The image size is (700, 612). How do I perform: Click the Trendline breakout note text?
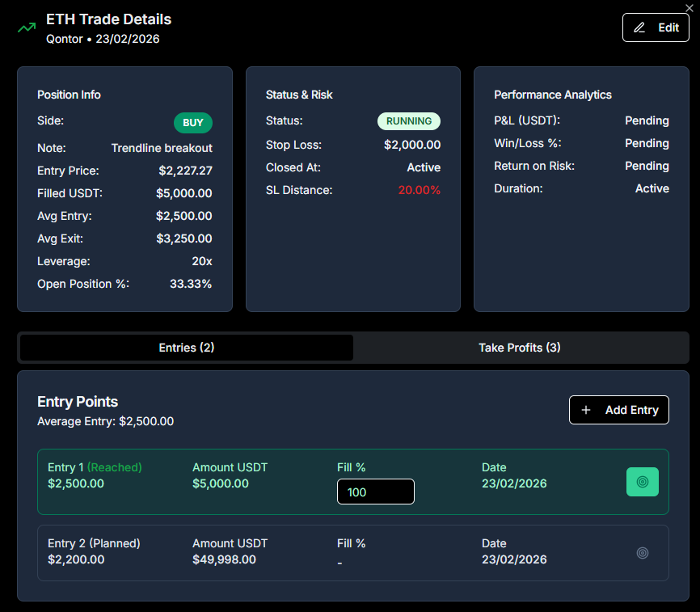pos(162,148)
